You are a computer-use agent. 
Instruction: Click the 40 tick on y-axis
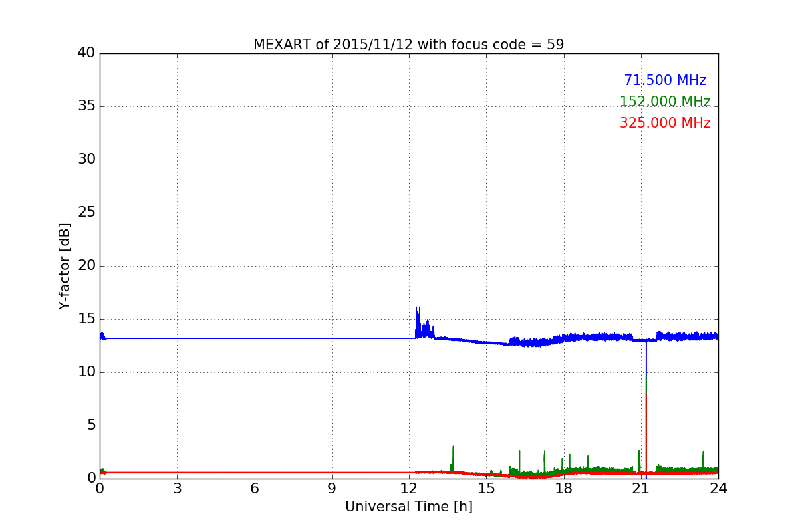click(x=86, y=53)
